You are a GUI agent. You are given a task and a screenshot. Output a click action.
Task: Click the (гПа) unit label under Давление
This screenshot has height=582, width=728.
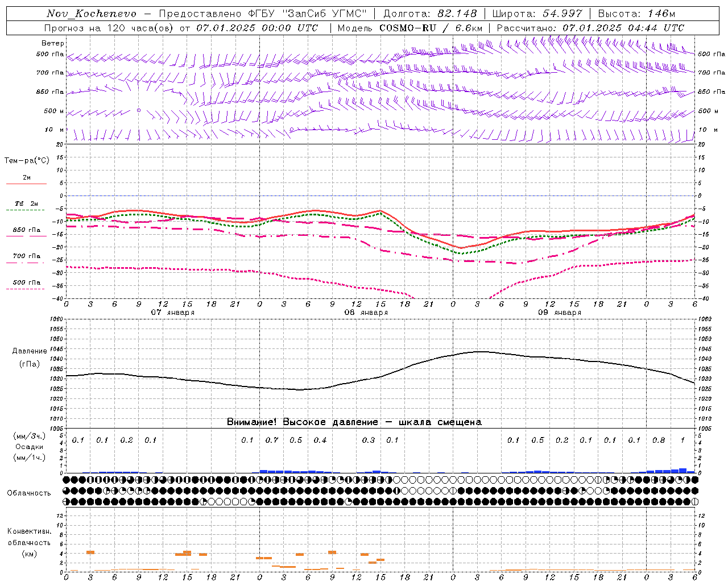click(x=29, y=364)
